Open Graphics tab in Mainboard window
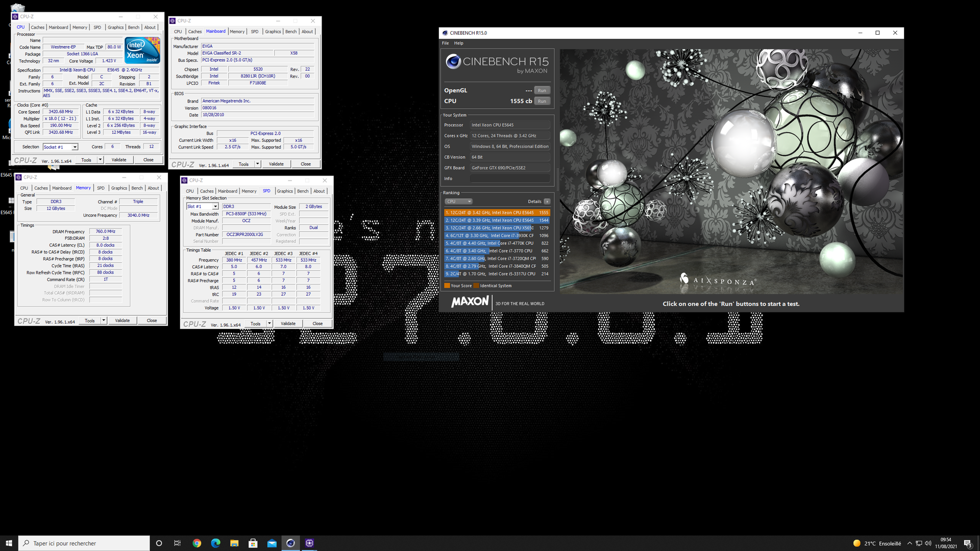Image resolution: width=980 pixels, height=551 pixels. coord(273,32)
